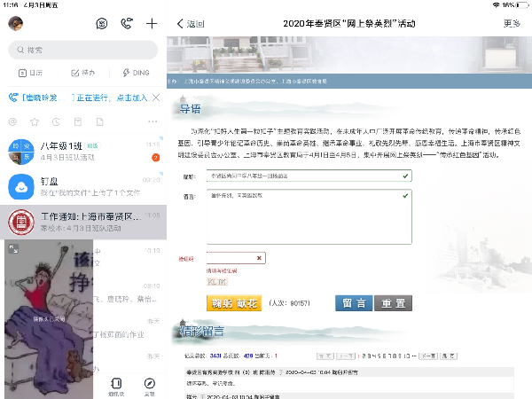This screenshot has height=399, width=532.
Task: Open the DING tab
Action: [x=136, y=73]
